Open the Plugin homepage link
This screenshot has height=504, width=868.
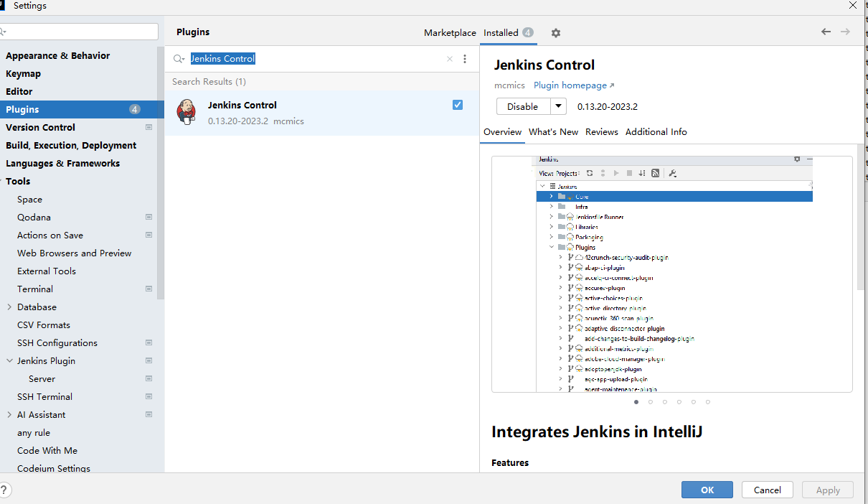point(574,85)
